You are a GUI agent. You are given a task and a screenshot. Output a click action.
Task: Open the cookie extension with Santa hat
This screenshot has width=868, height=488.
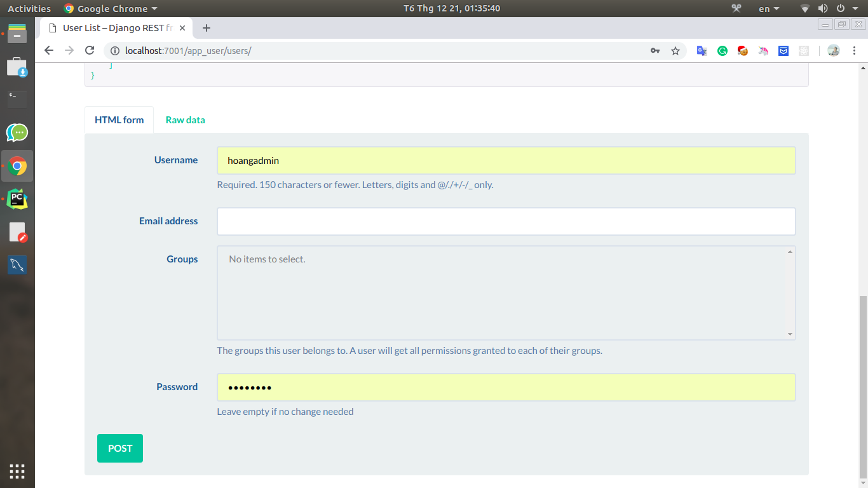coord(743,51)
